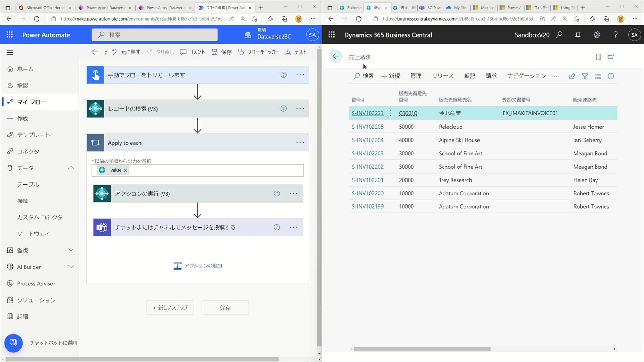Viewport: 644px width, 362px height.
Task: Open more options for レコードの検索 (V3)
Action: (300, 109)
